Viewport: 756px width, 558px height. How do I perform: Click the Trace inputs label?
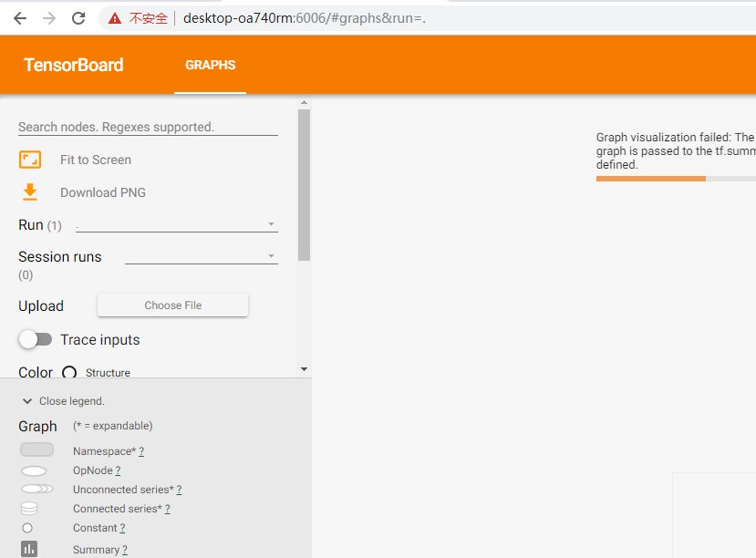(x=99, y=340)
